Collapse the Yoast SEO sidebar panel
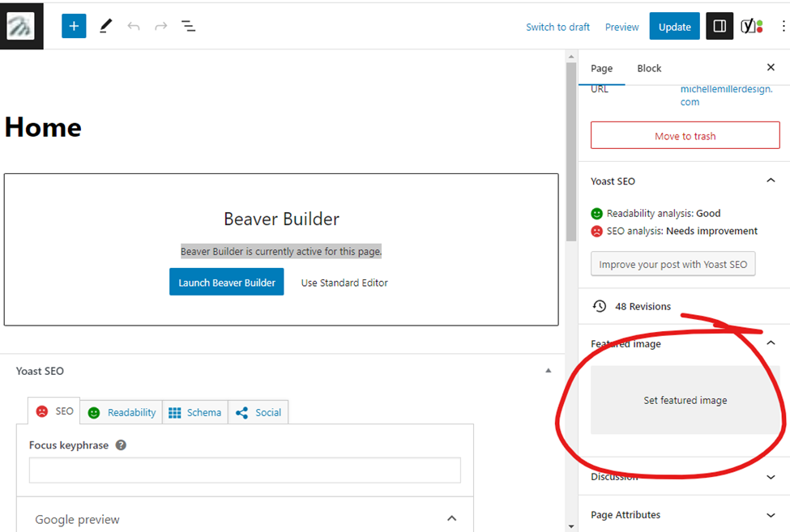 click(771, 181)
